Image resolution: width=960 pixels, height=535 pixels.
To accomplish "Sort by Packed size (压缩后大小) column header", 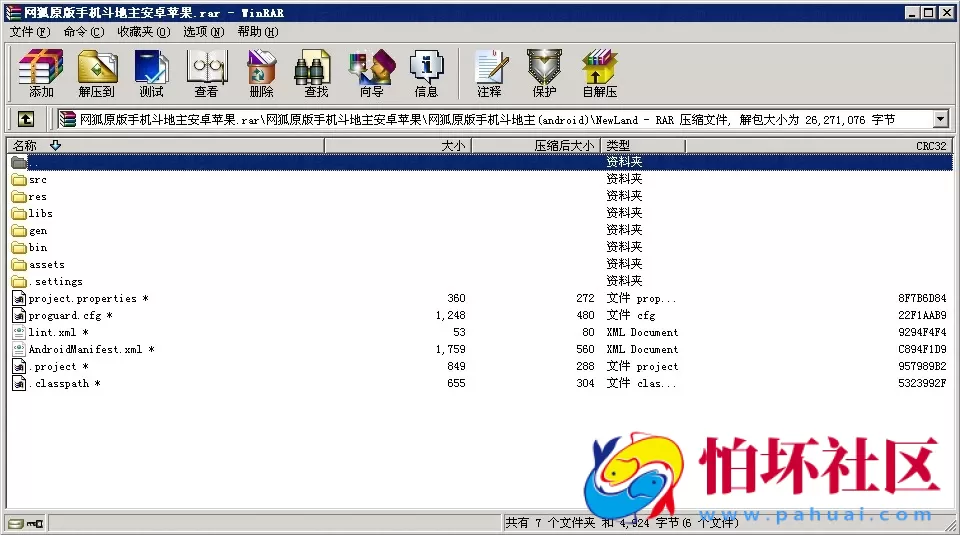I will point(536,145).
